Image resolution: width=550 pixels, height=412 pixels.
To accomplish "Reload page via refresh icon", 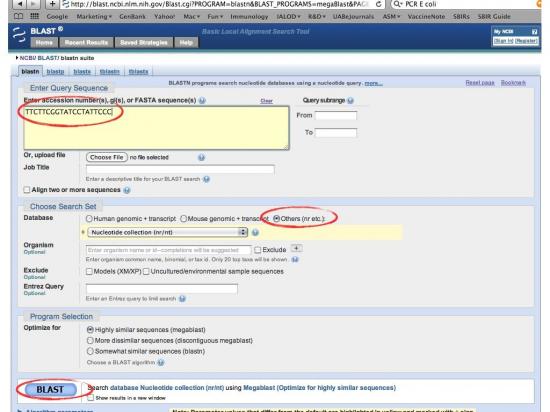I will pos(378,4).
